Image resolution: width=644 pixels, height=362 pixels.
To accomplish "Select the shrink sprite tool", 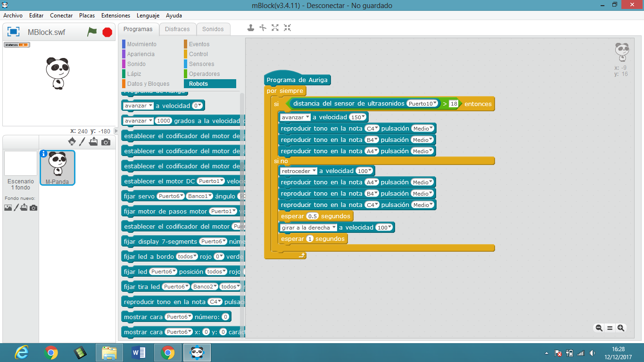I will click(x=287, y=28).
